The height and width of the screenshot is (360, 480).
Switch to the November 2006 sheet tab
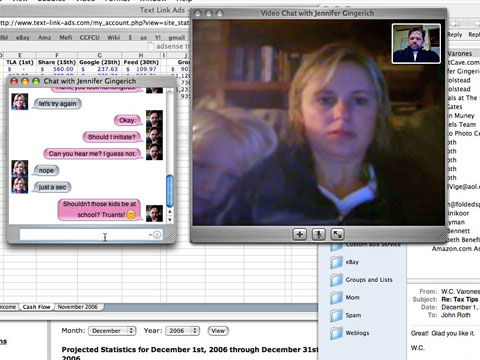(78, 307)
